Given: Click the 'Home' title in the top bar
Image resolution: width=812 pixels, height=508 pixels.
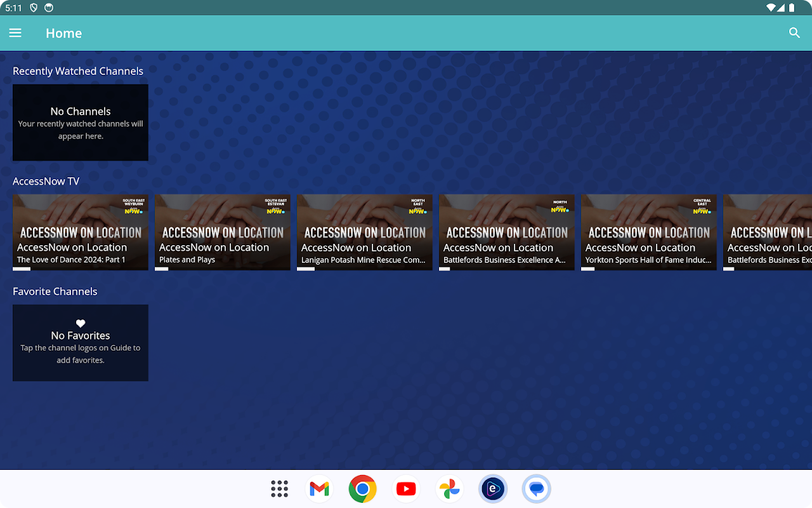Looking at the screenshot, I should (x=63, y=33).
